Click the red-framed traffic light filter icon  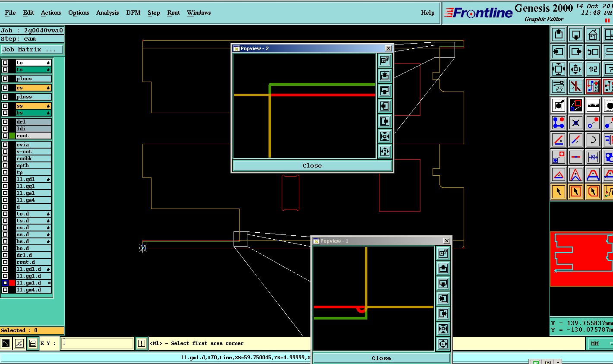tap(593, 86)
